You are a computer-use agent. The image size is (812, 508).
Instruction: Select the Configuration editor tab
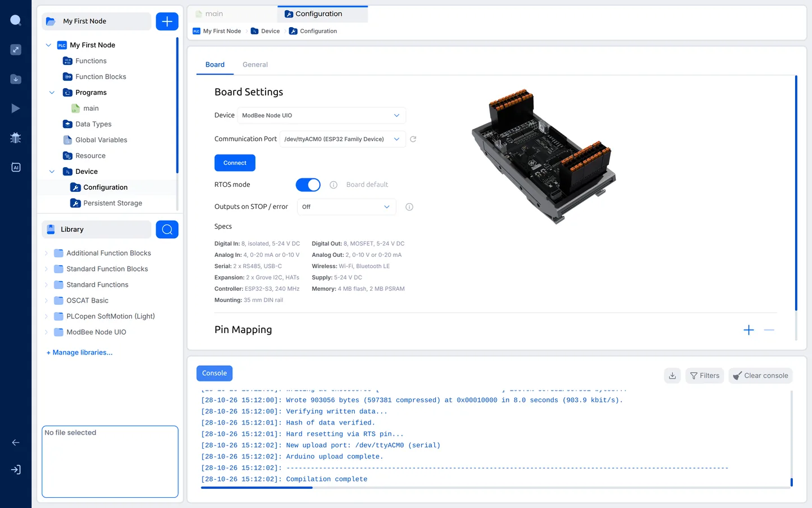coord(323,14)
